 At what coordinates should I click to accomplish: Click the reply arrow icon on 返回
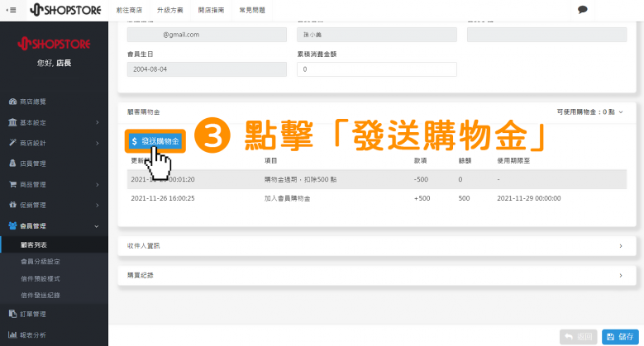point(569,337)
